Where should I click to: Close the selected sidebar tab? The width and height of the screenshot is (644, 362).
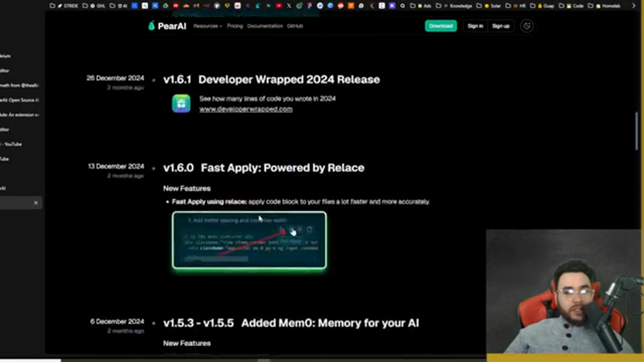coord(36,203)
